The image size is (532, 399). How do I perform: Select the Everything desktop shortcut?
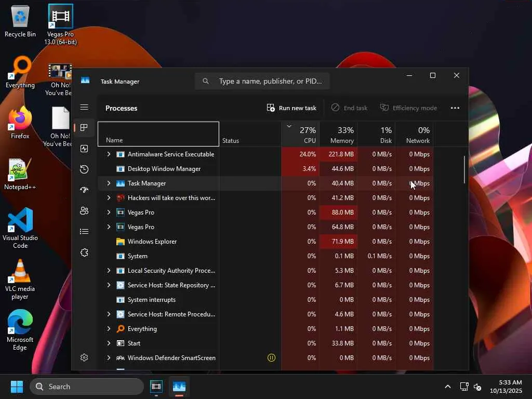pos(20,72)
